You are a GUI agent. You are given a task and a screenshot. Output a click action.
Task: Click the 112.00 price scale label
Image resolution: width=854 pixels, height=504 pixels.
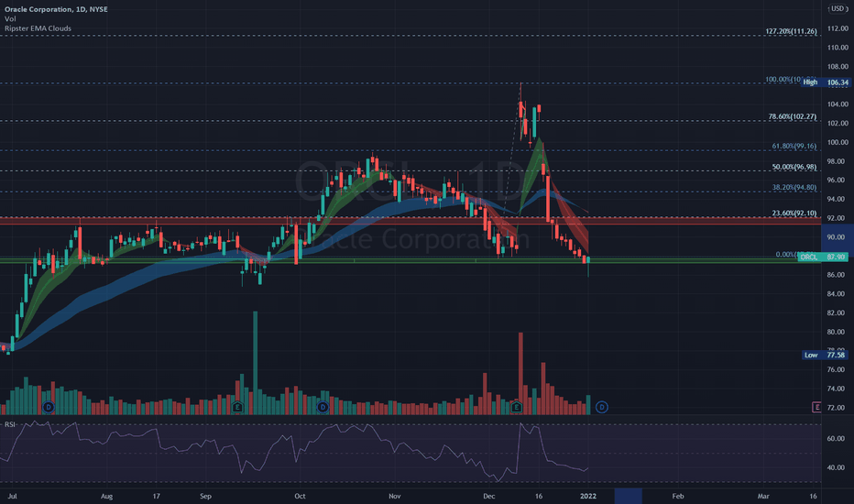click(838, 28)
